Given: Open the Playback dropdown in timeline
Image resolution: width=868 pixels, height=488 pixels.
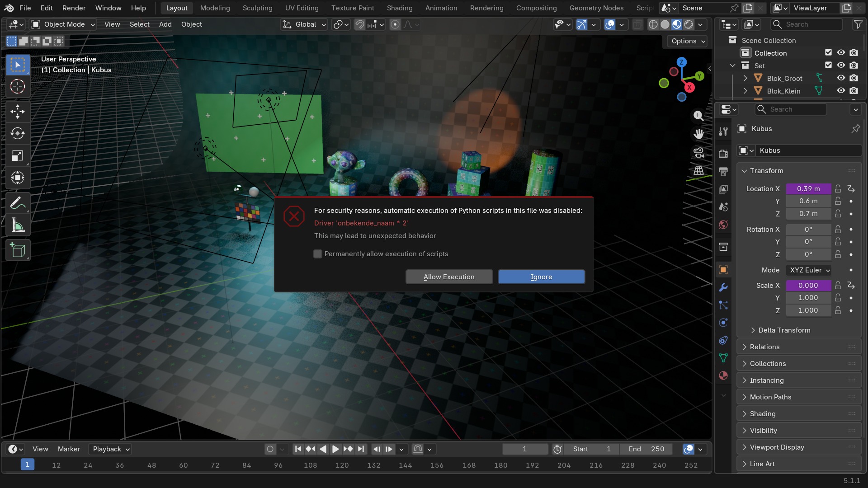Looking at the screenshot, I should (111, 449).
